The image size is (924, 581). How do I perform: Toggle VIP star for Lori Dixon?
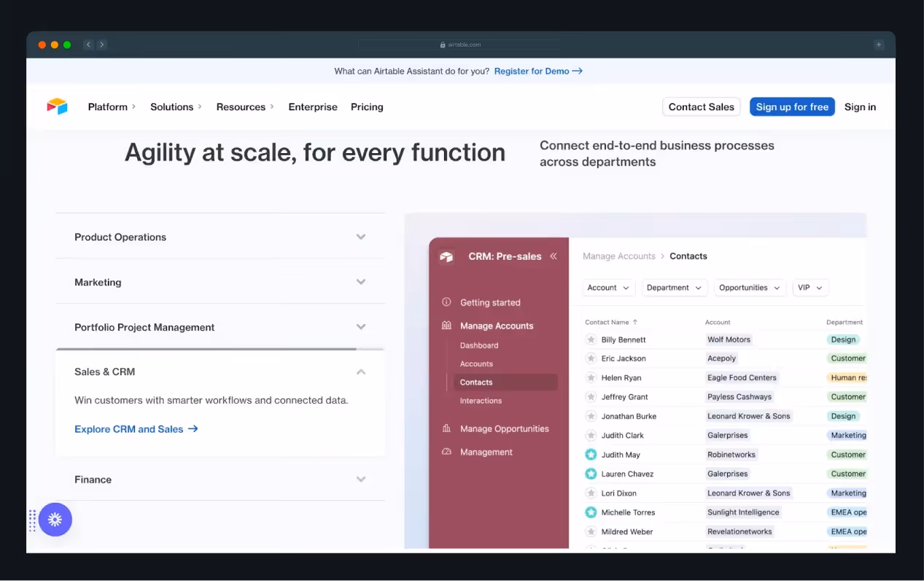click(591, 493)
